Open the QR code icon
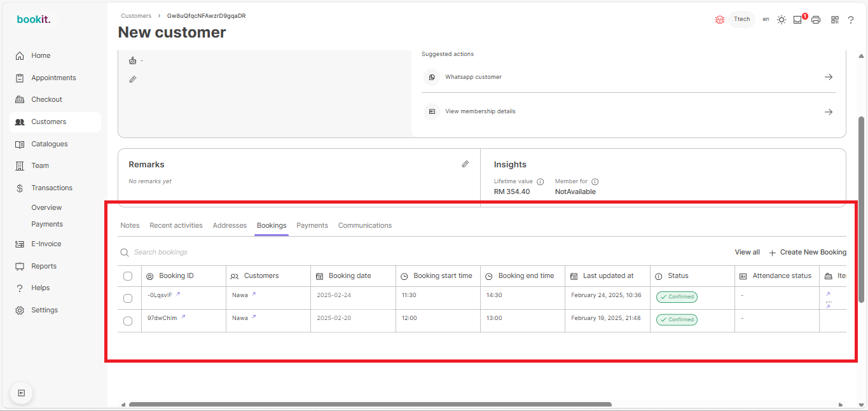Viewport: 868px width, 411px height. tap(835, 20)
